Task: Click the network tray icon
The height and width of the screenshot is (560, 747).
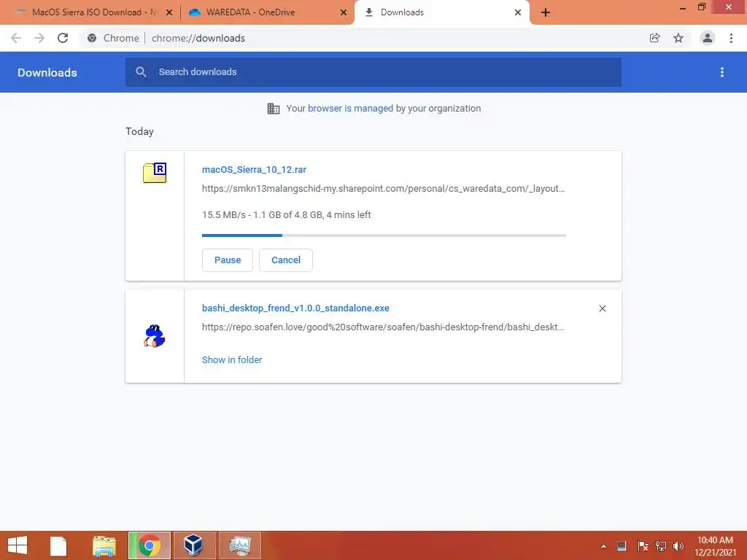Action: click(x=661, y=546)
